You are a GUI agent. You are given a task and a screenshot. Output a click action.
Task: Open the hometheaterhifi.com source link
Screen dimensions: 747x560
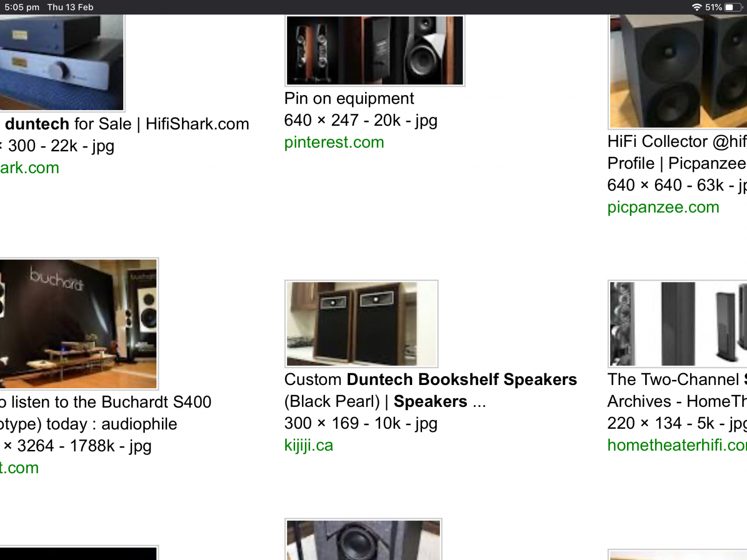tap(677, 445)
